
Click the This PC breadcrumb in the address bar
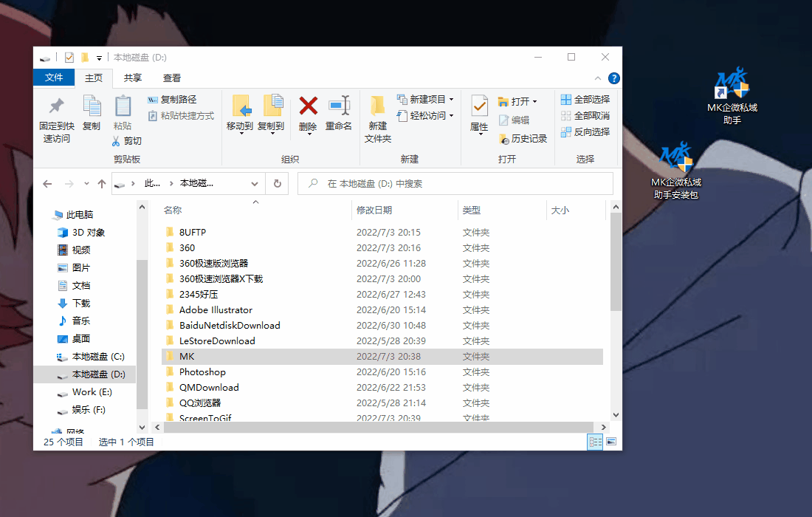[152, 183]
